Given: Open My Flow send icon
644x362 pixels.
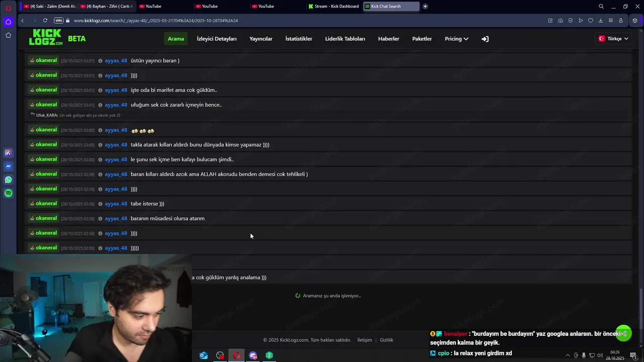Looking at the screenshot, I should (x=581, y=21).
